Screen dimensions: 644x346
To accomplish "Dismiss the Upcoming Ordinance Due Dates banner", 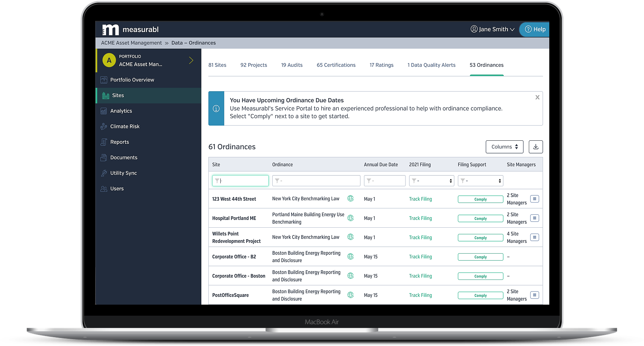I will click(537, 97).
